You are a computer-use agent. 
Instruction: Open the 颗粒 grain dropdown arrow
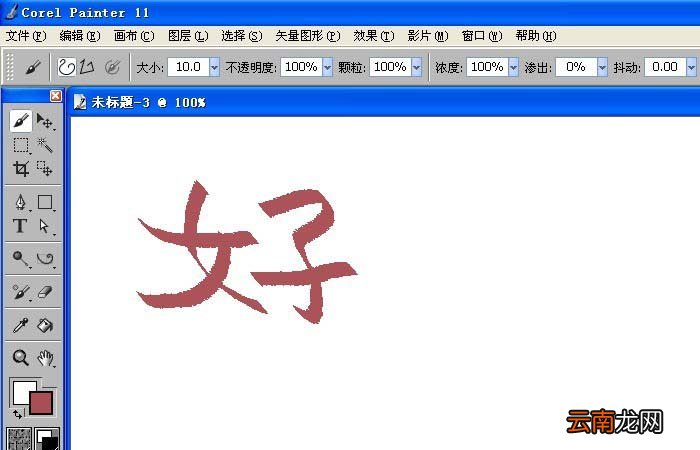[x=417, y=67]
